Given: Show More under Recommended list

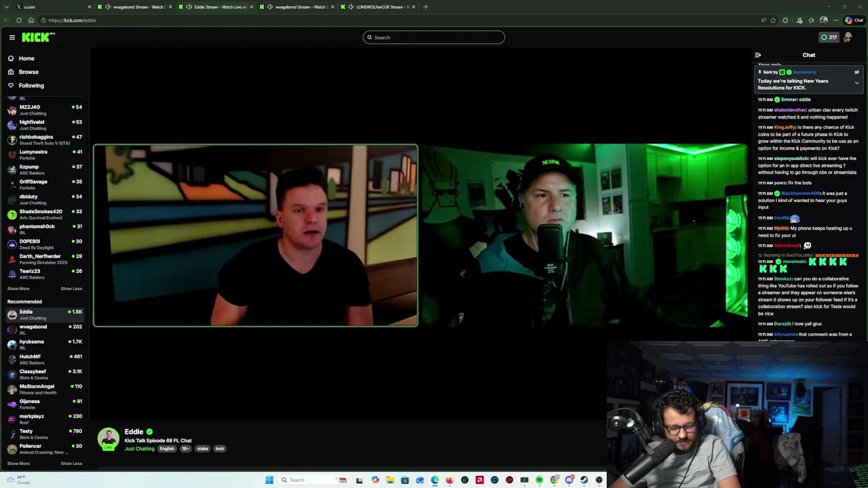Looking at the screenshot, I should 18,464.
